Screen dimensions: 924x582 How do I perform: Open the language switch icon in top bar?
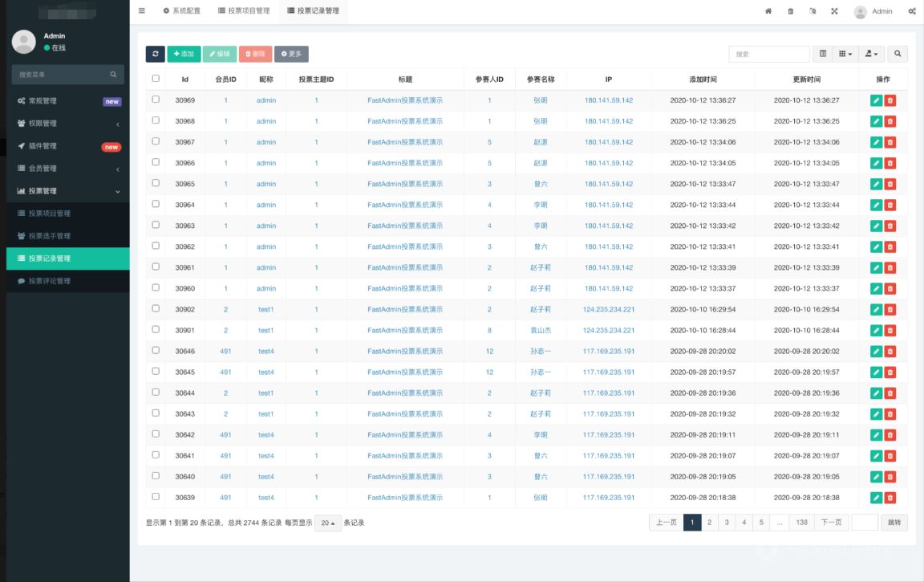[813, 11]
